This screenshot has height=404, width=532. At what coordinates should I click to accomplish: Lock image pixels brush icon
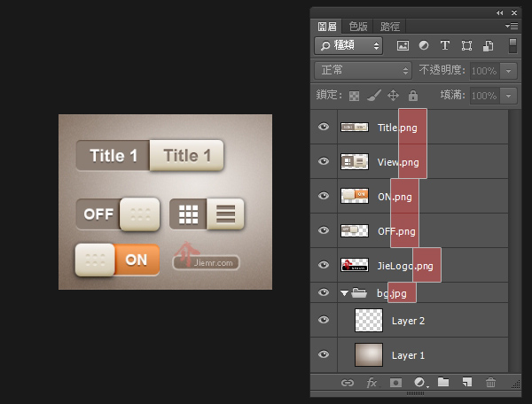point(374,96)
